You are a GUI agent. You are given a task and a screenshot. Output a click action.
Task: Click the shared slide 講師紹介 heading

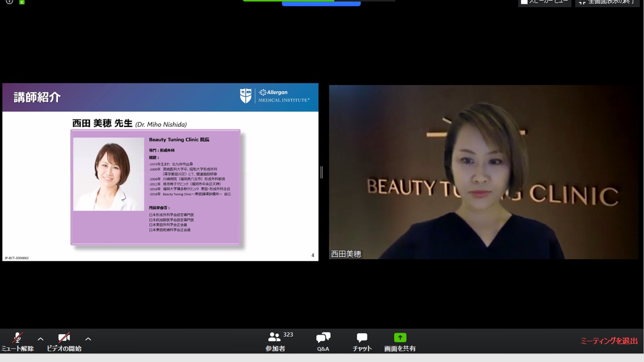37,98
